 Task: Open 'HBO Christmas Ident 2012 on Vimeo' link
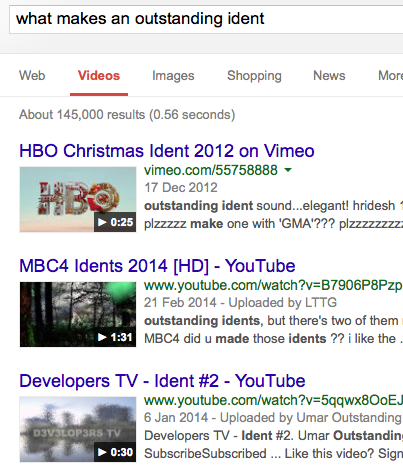point(167,151)
